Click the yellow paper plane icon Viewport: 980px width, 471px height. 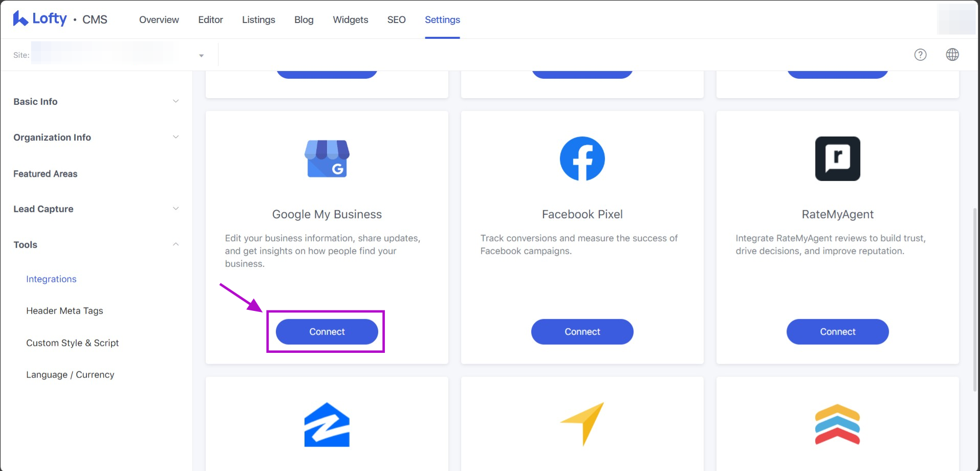582,423
